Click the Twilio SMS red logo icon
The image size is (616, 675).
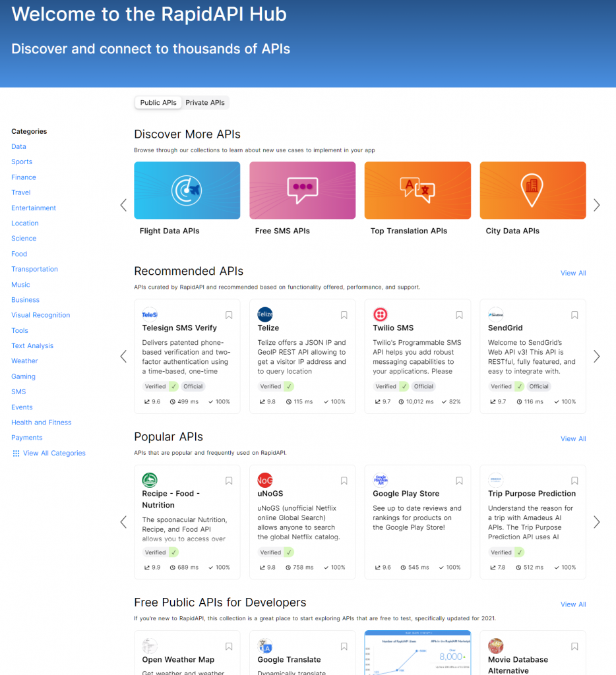[380, 314]
